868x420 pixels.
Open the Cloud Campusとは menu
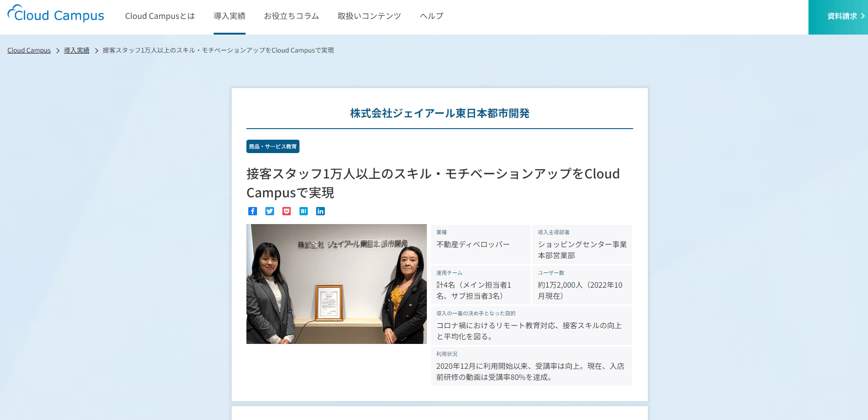160,16
